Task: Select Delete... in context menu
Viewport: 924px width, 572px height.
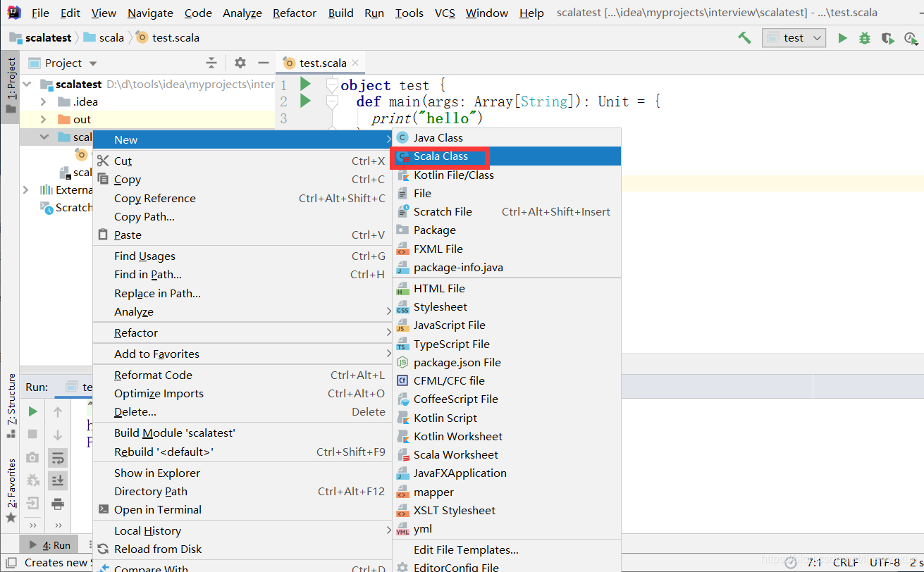Action: pos(242,411)
